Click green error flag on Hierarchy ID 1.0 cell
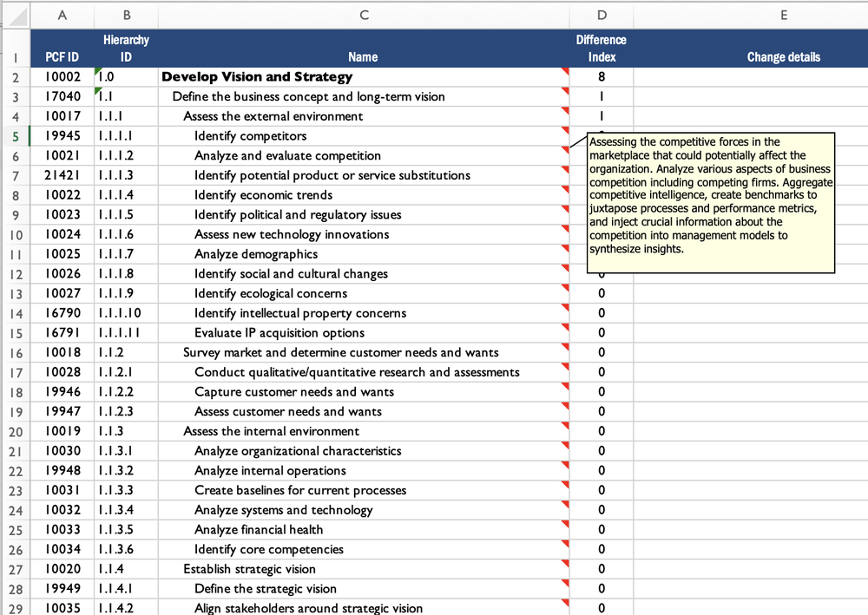 [97, 70]
